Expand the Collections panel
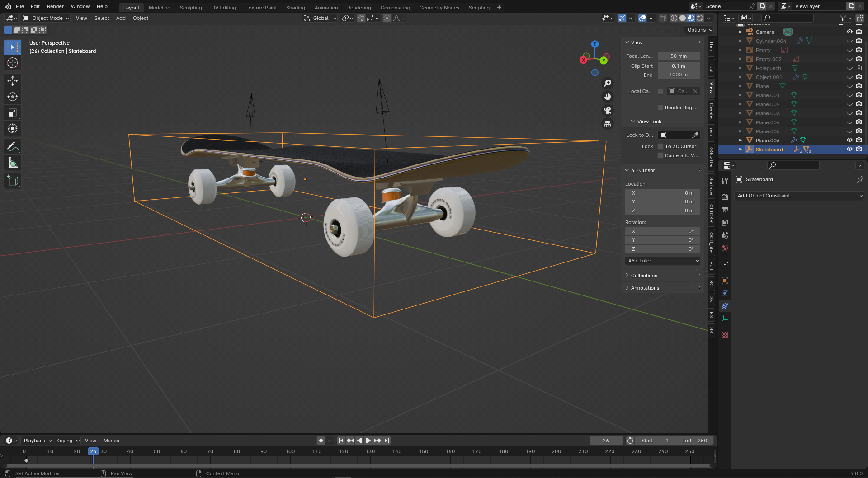868x478 pixels. (x=644, y=276)
